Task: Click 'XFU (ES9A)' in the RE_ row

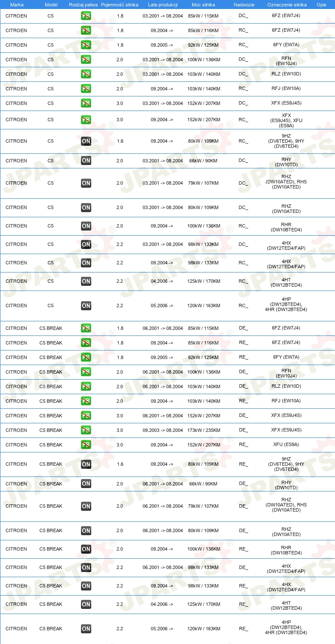Action: point(286,445)
